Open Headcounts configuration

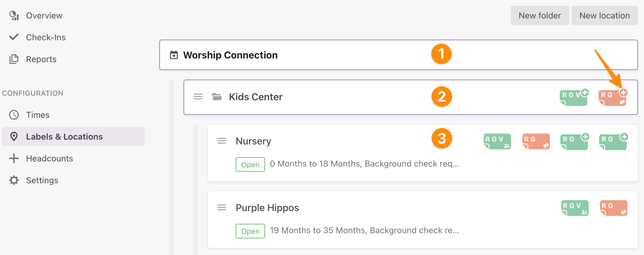point(49,158)
